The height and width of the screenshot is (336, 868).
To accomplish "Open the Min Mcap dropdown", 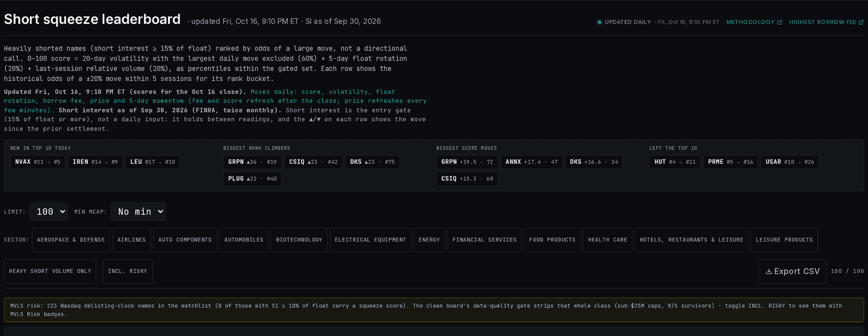I will [x=138, y=212].
